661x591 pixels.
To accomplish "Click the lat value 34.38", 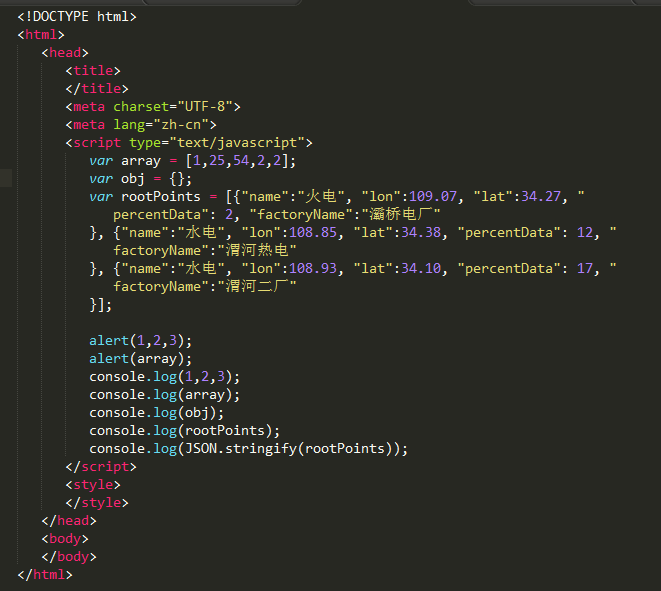I will (421, 233).
